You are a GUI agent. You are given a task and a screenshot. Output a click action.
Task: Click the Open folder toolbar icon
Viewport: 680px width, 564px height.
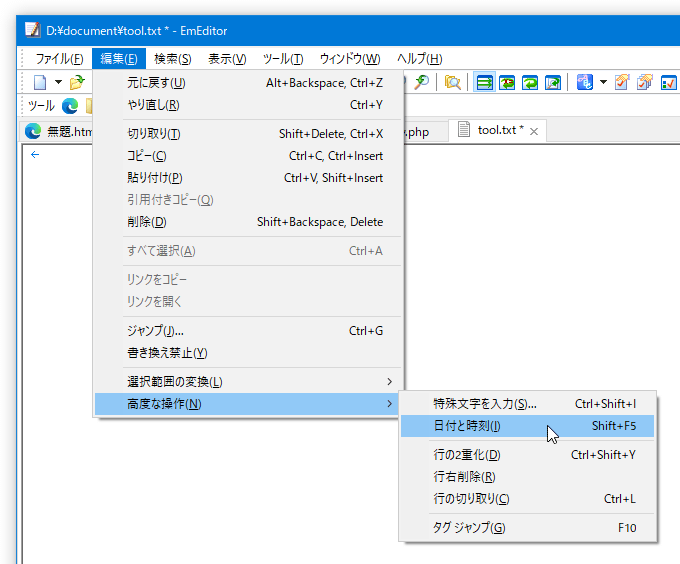pos(78,82)
